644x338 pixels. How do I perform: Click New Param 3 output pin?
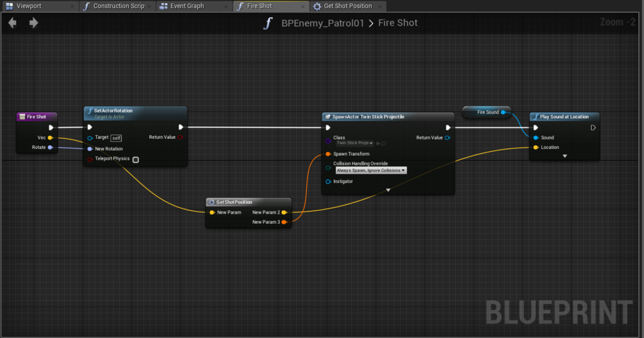[284, 222]
